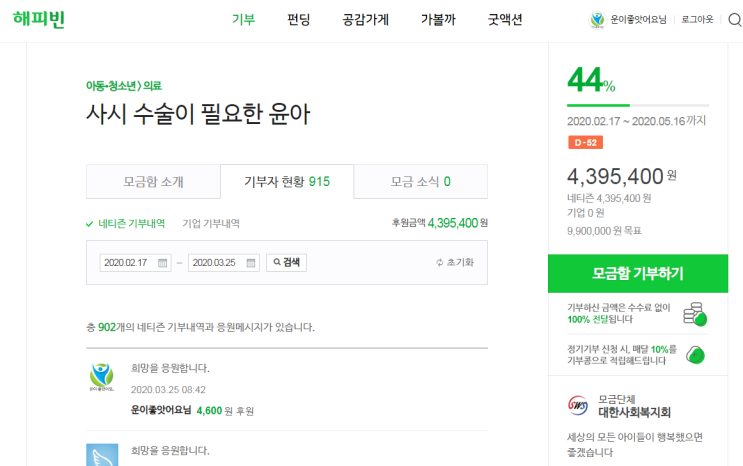Click the first donor's profile thumbnail
The image size is (743, 466).
click(x=102, y=377)
